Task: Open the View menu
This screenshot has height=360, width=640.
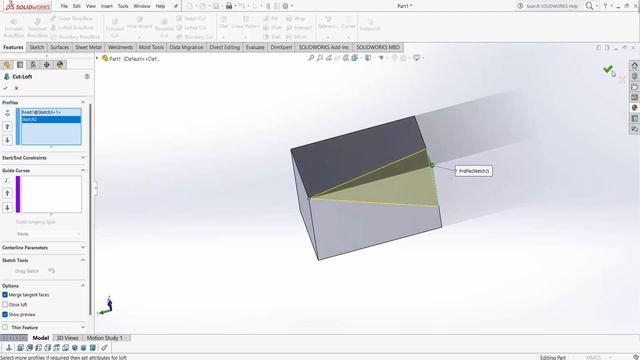Action: 91,6
